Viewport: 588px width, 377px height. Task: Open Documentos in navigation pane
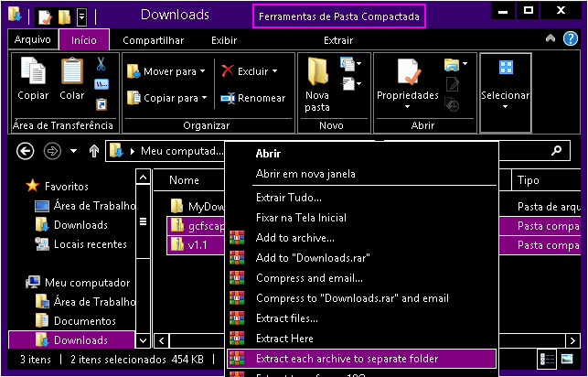point(76,321)
